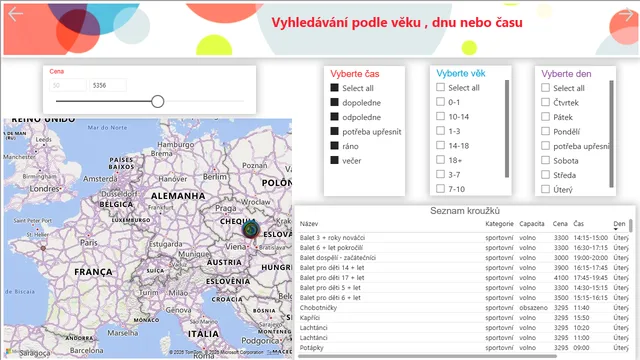This screenshot has height=360, width=640.
Task: Sort table by Kategorie column header
Action: tap(499, 224)
